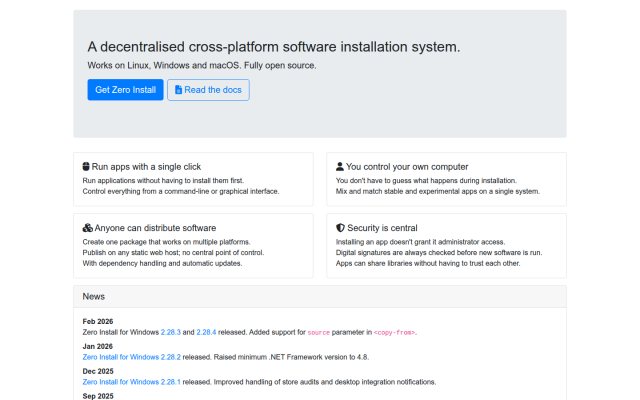This screenshot has width=640, height=400.
Task: Click 'Digital signatures are always checked' line
Action: 439,252
